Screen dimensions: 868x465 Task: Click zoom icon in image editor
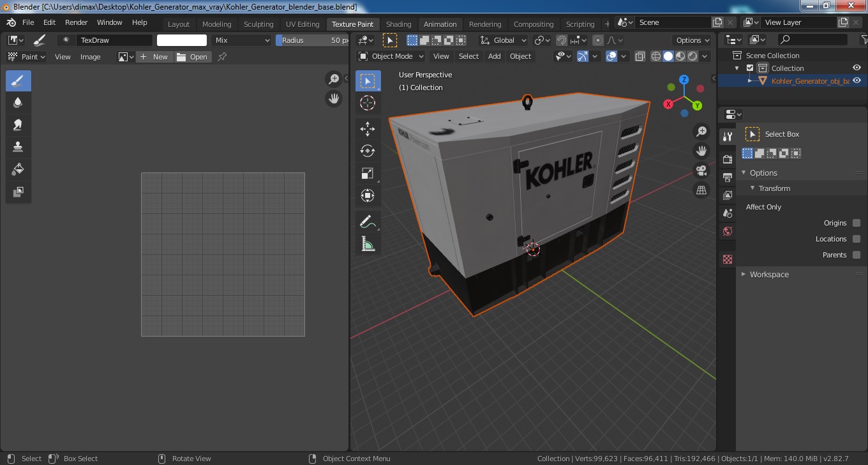(x=334, y=79)
